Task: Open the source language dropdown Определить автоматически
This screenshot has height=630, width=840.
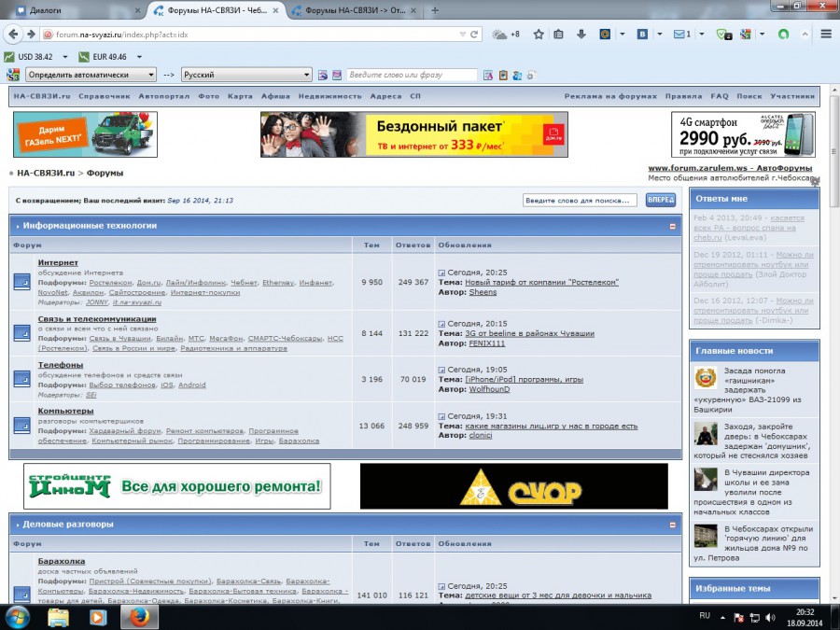Action: pyautogui.click(x=91, y=75)
